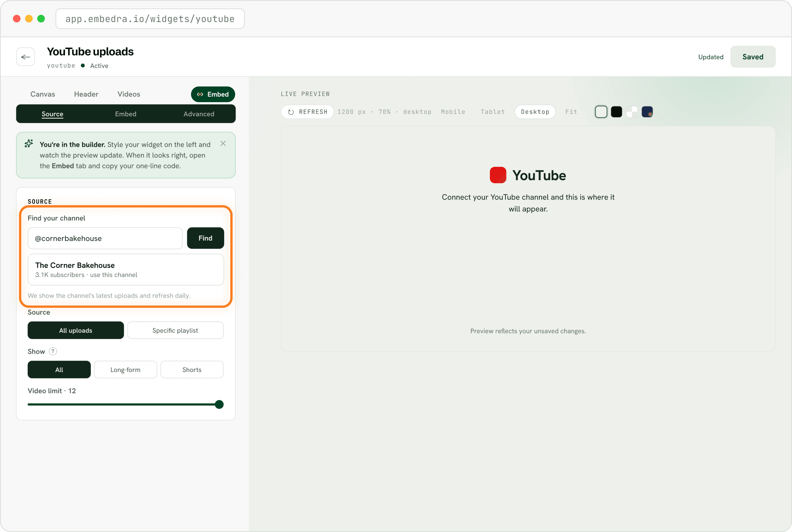792x532 pixels.
Task: Open the Advanced sub-tab
Action: (x=199, y=114)
